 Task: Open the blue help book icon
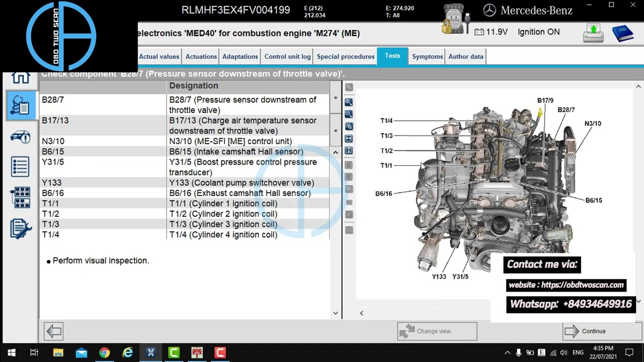click(x=622, y=33)
